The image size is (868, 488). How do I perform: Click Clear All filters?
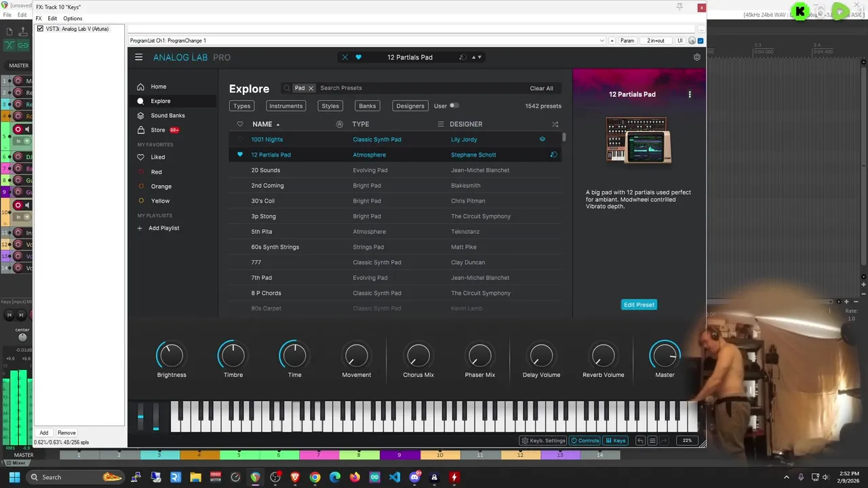click(x=541, y=88)
